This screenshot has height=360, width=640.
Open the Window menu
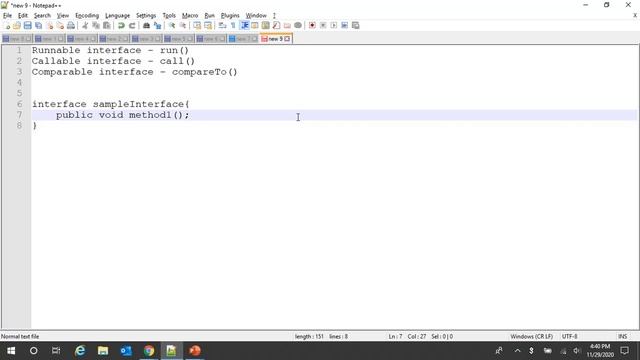(256, 16)
